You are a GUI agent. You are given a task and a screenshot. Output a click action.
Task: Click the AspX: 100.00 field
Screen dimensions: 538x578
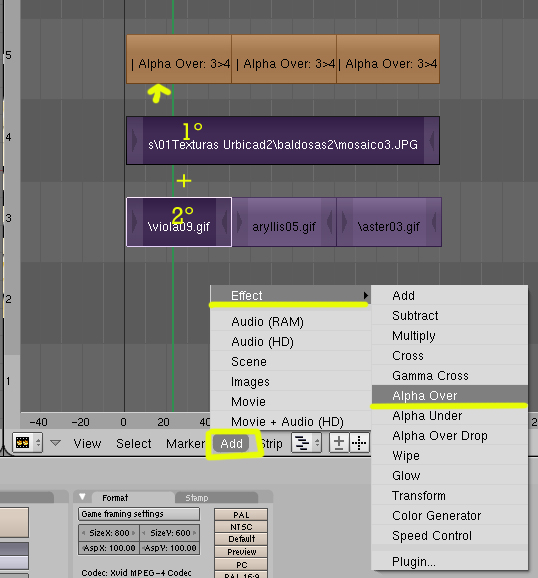[109, 548]
